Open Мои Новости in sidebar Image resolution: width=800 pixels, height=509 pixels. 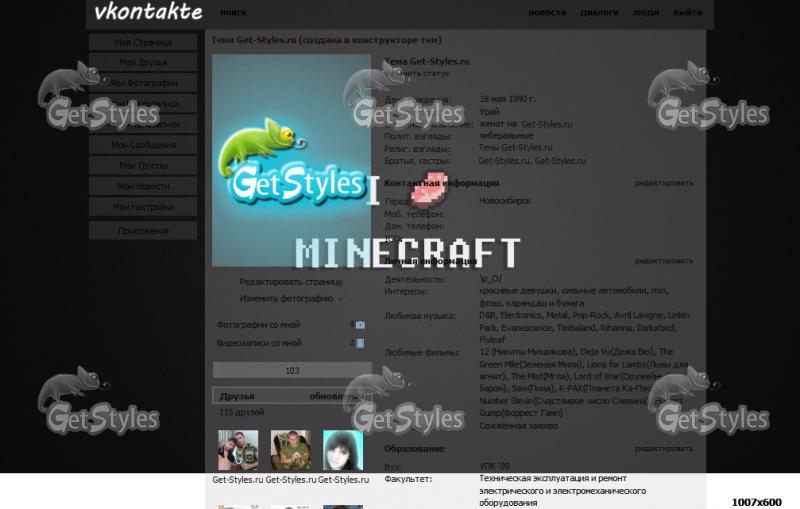[143, 186]
